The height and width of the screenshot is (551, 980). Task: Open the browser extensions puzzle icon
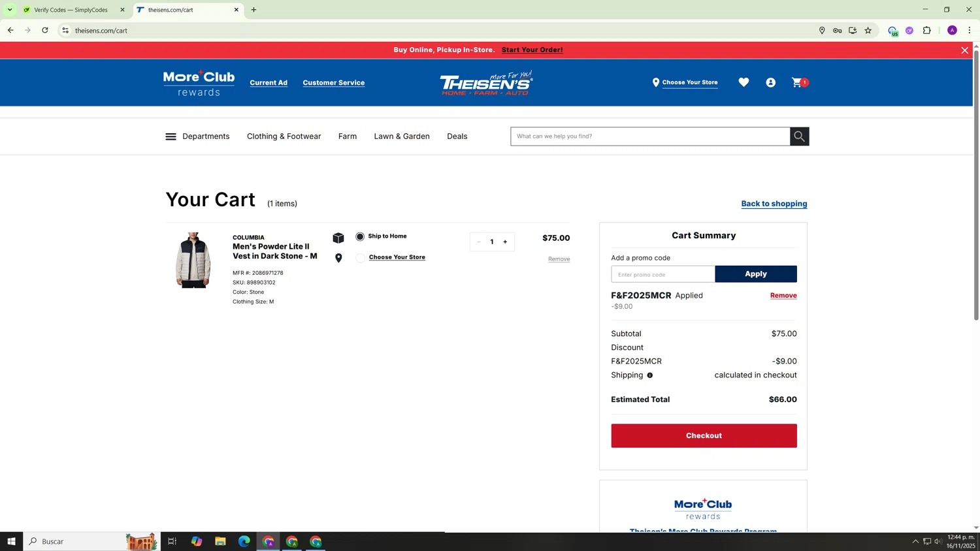pos(927,31)
